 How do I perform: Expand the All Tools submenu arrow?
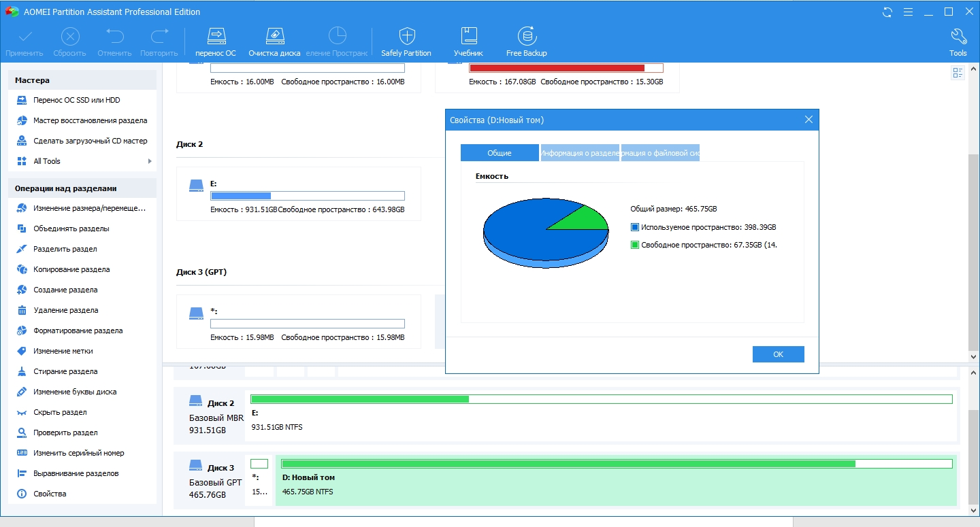(x=149, y=161)
